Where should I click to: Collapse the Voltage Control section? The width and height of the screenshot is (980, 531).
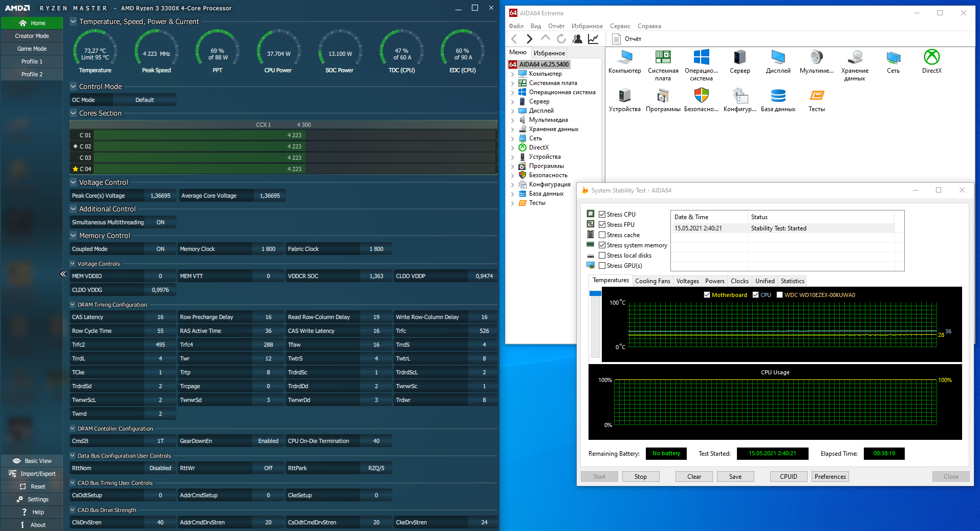coord(73,182)
